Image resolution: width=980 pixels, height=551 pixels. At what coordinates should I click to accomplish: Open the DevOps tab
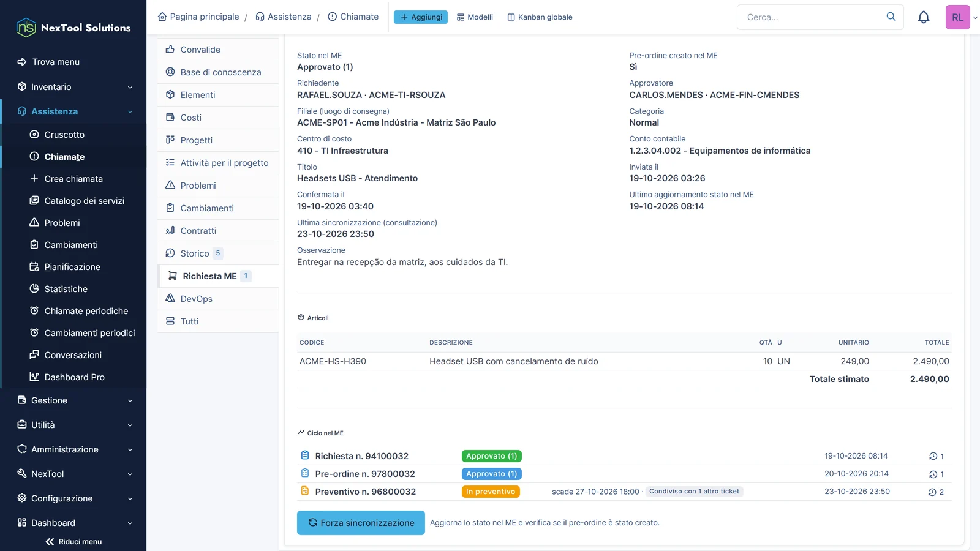point(219,299)
